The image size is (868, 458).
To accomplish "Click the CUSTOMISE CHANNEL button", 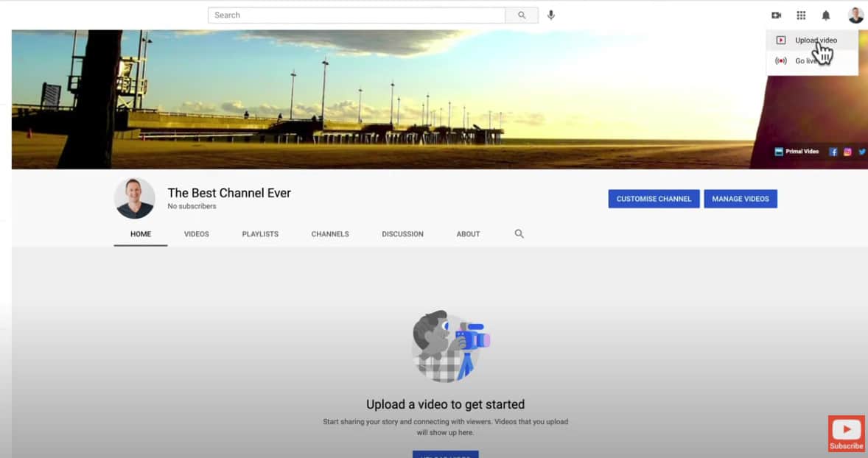I will coord(653,199).
